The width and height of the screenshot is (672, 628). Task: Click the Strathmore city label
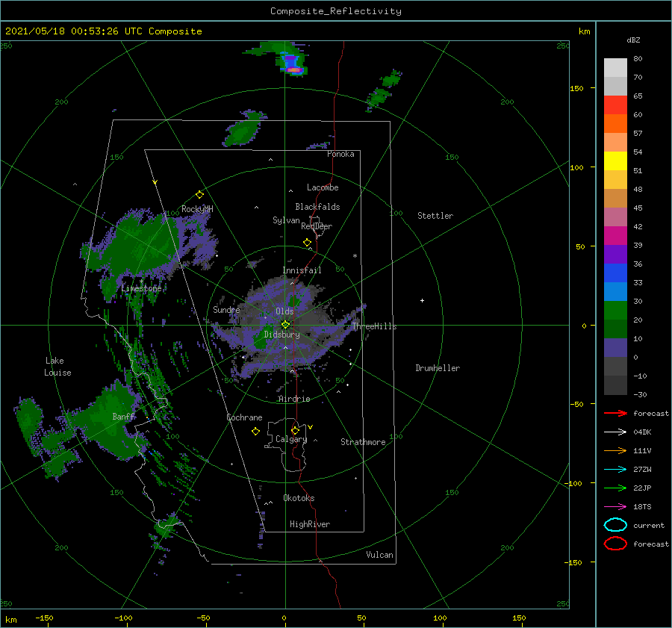(x=363, y=442)
